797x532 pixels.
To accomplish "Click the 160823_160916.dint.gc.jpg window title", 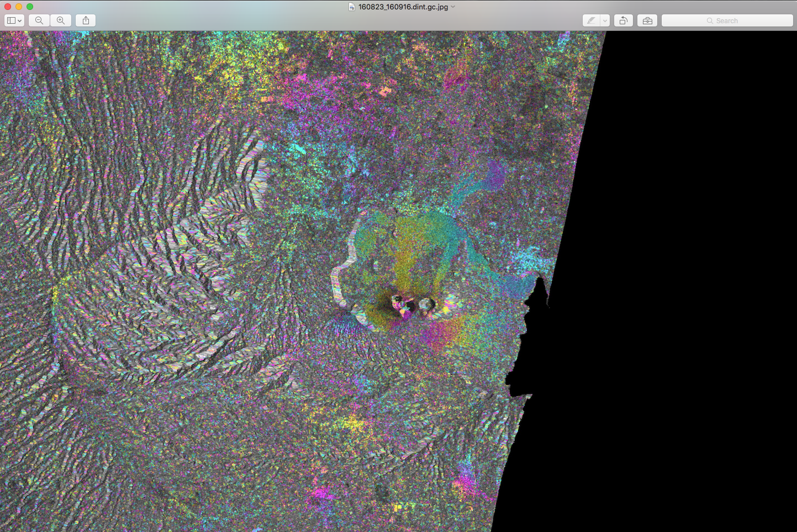I will pos(403,7).
